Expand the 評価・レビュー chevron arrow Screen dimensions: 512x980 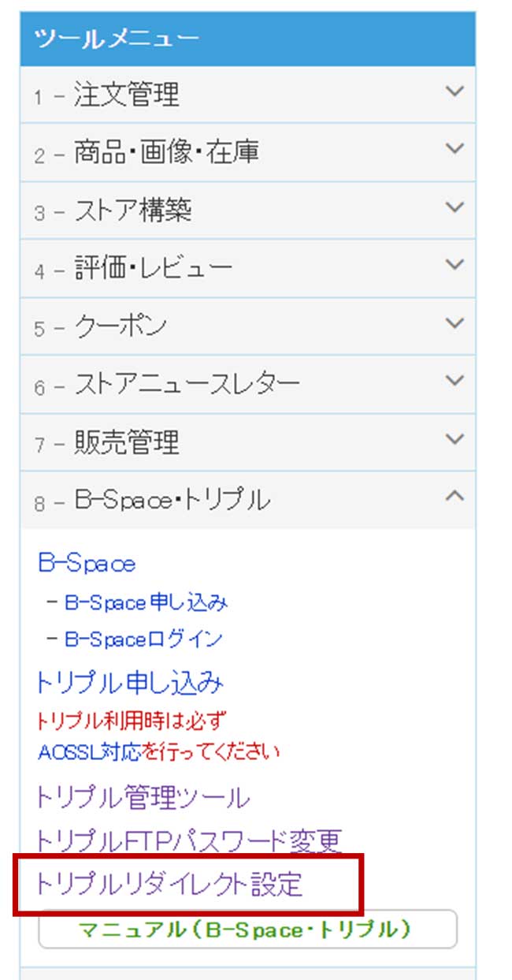pyautogui.click(x=454, y=265)
